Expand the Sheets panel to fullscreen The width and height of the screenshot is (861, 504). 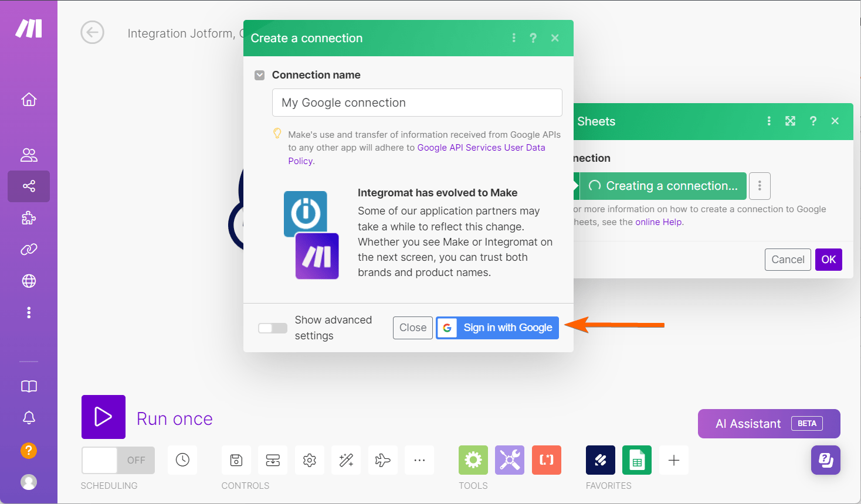click(x=791, y=121)
